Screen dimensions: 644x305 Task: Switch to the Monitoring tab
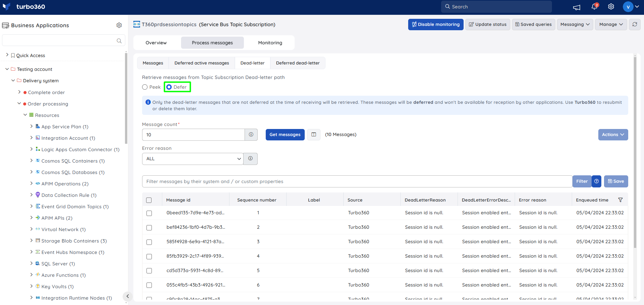(x=270, y=43)
